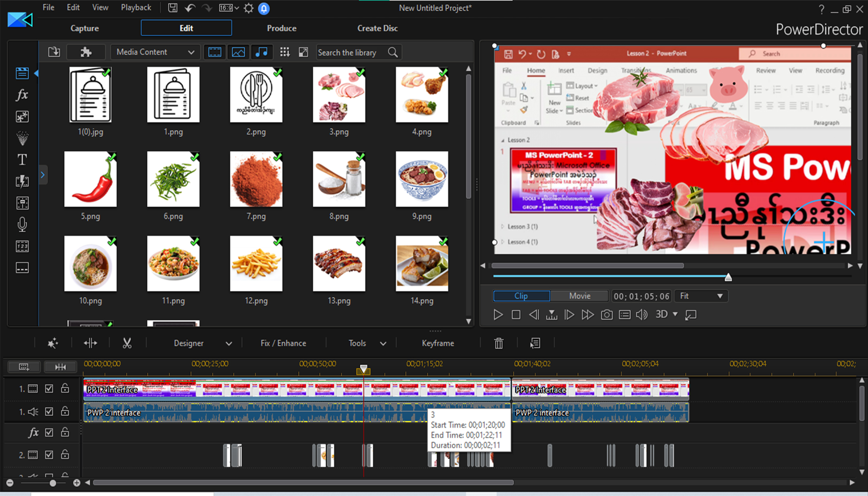This screenshot has width=868, height=496.
Task: Select the 7.png chili powder thumbnail
Action: [x=256, y=179]
